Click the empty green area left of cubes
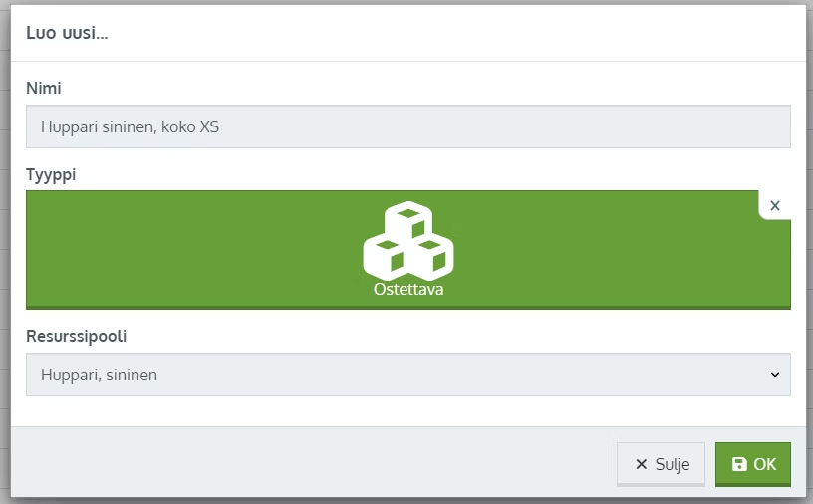 192,249
